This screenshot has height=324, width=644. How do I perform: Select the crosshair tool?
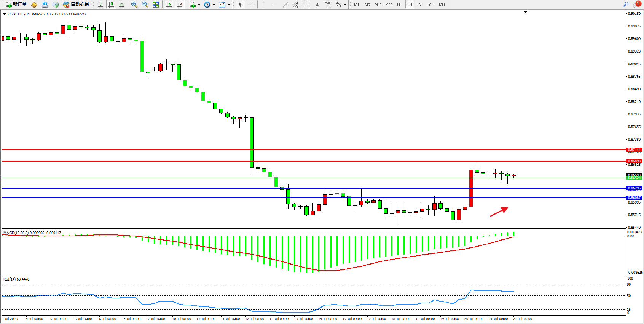point(251,5)
